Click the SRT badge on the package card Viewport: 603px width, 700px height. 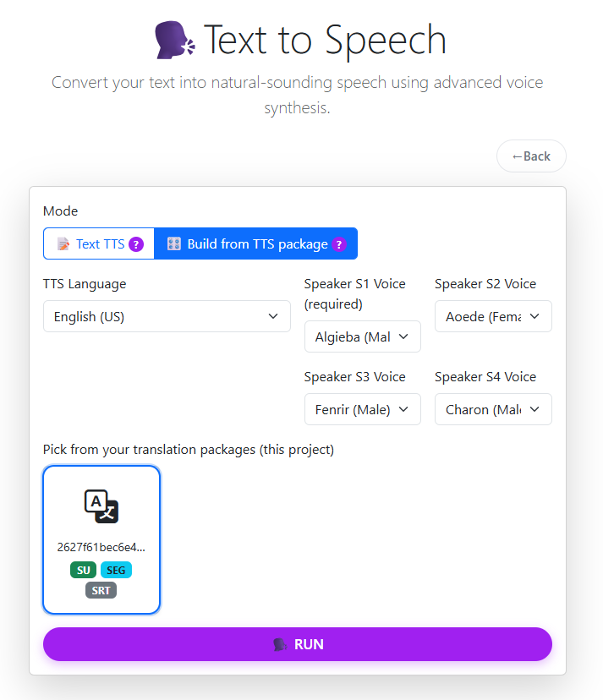tap(101, 590)
